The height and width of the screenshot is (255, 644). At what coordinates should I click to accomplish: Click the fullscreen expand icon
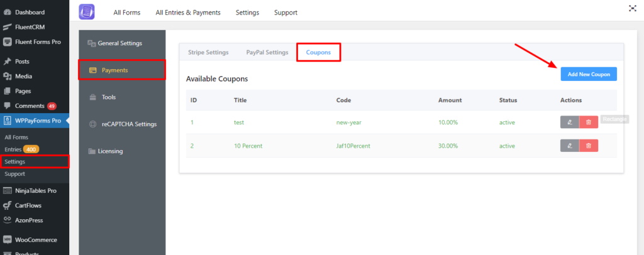tap(632, 8)
